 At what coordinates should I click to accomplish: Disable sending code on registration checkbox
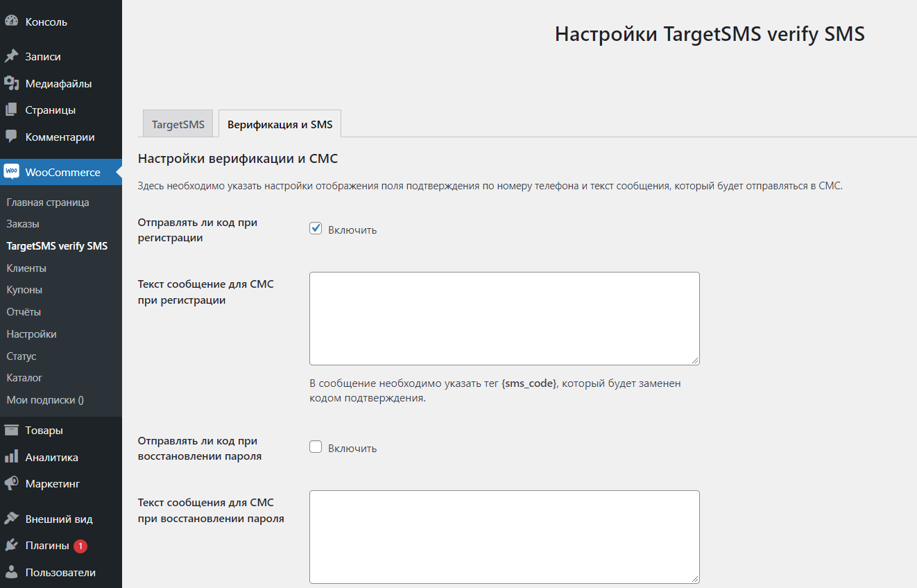(316, 228)
